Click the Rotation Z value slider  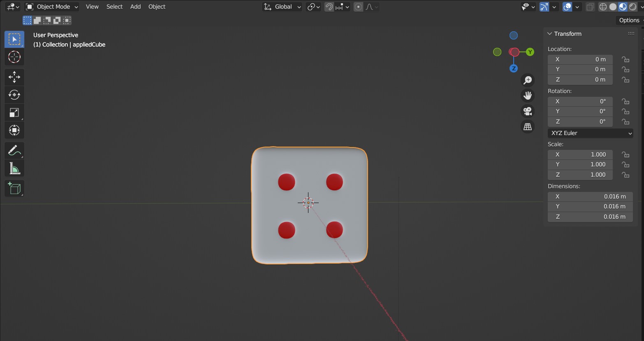[x=580, y=121]
